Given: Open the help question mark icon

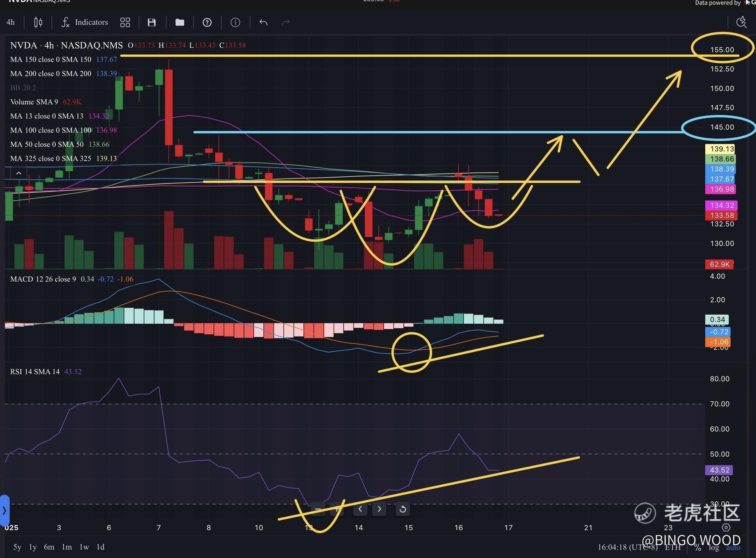Looking at the screenshot, I should coord(207,22).
